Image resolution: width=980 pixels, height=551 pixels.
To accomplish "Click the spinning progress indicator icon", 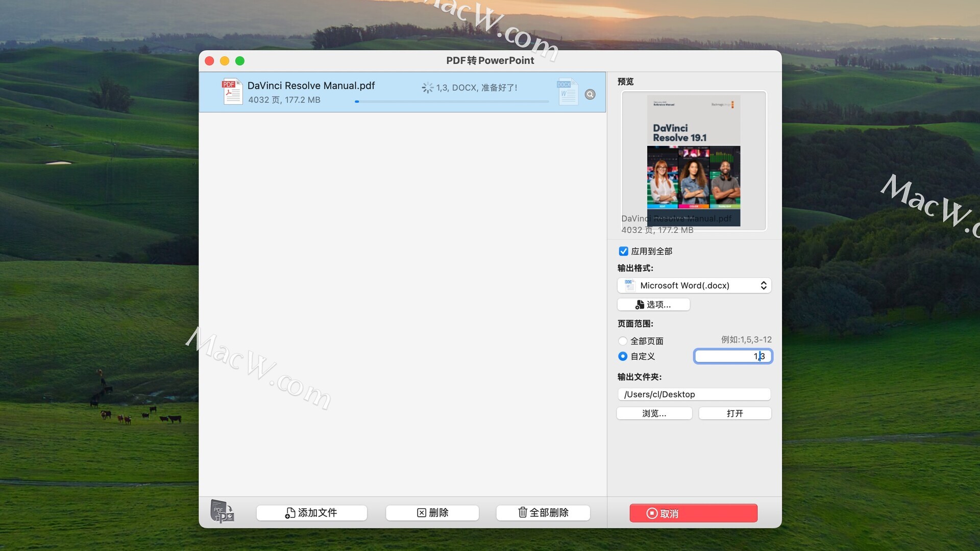I will (428, 88).
